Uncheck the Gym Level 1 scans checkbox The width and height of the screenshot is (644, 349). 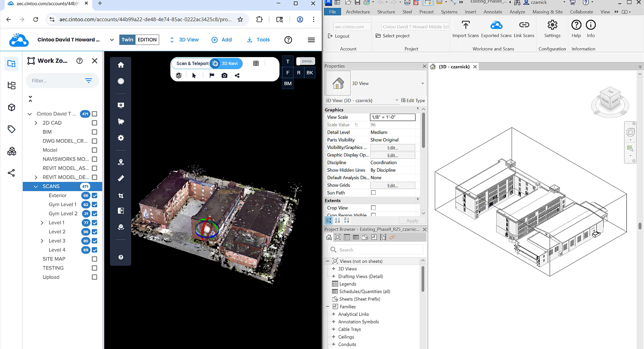[94, 205]
